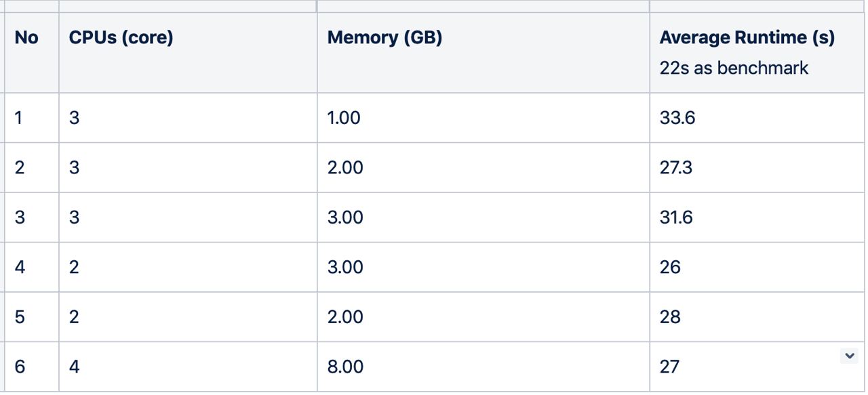This screenshot has width=868, height=395.
Task: Select the 'No' column header
Action: [32, 53]
